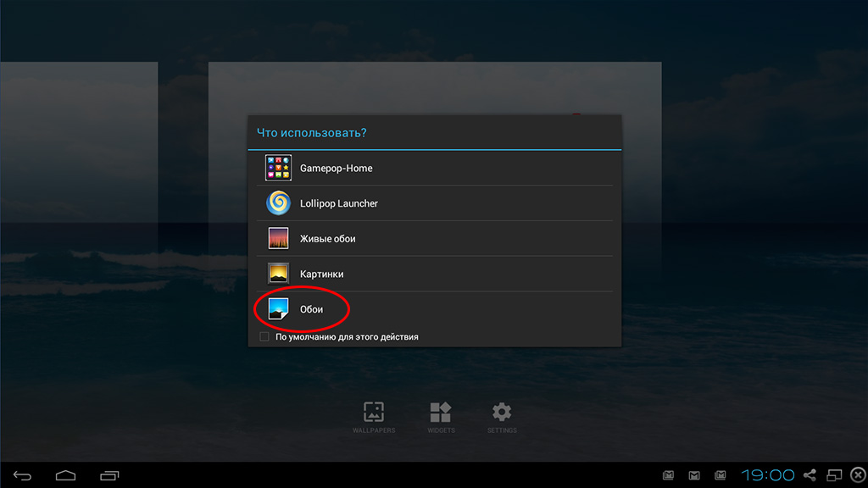Open the Живые обои live wallpapers icon

278,238
